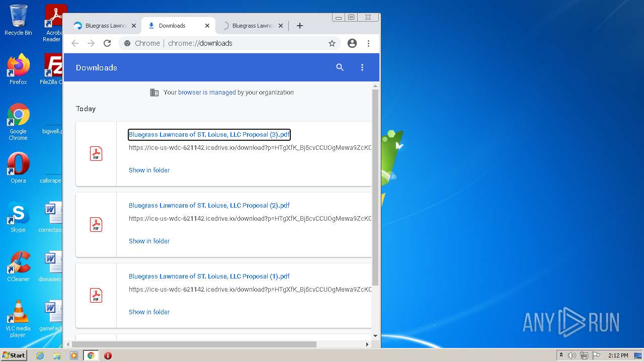Open the Chrome three-dot browser menu
The image size is (644, 362).
tap(368, 43)
